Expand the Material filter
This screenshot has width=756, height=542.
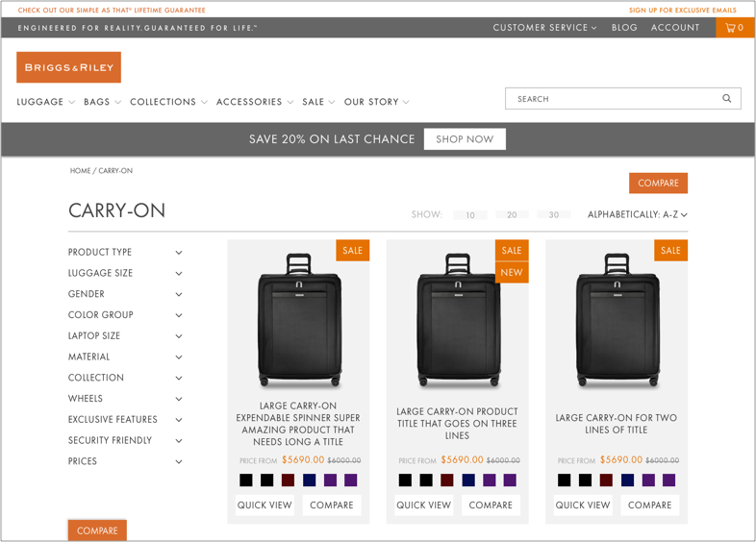pos(125,357)
